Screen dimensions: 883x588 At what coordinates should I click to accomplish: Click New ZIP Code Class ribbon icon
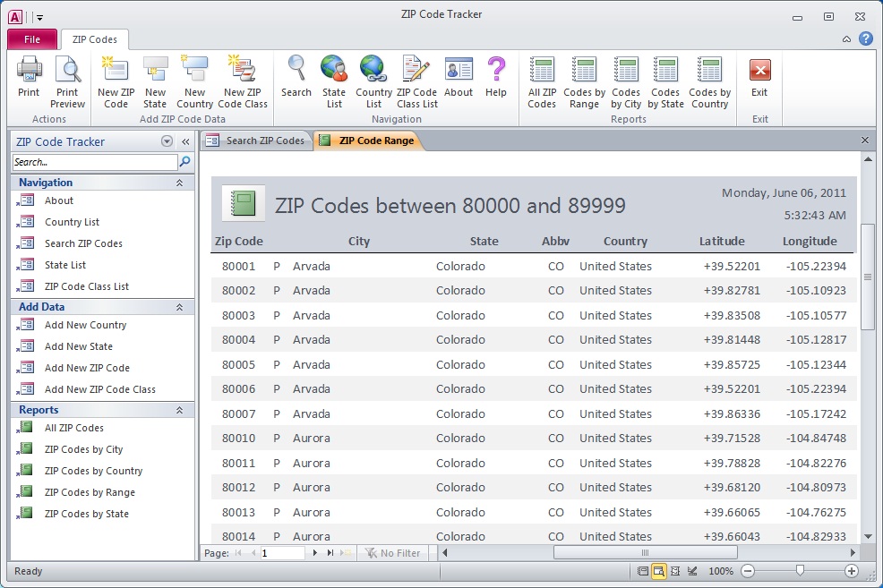(x=242, y=69)
